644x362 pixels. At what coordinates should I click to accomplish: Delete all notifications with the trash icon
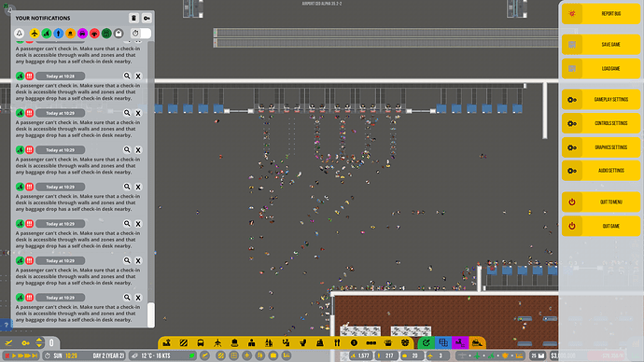click(133, 18)
